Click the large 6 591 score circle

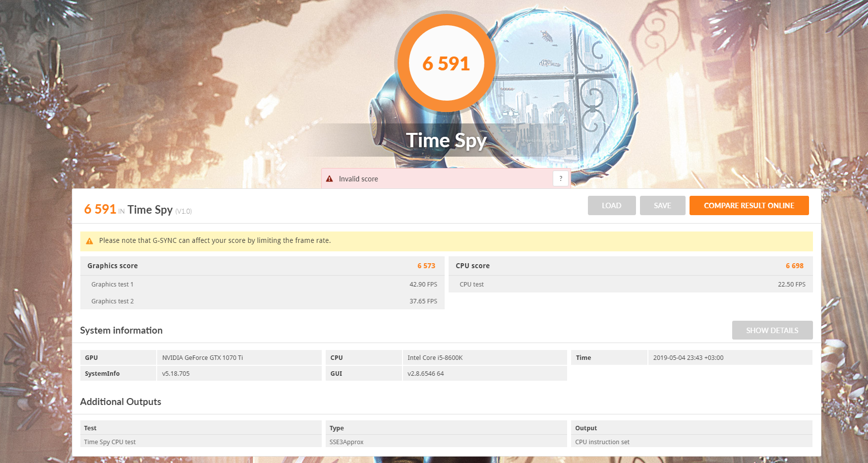[x=446, y=63]
